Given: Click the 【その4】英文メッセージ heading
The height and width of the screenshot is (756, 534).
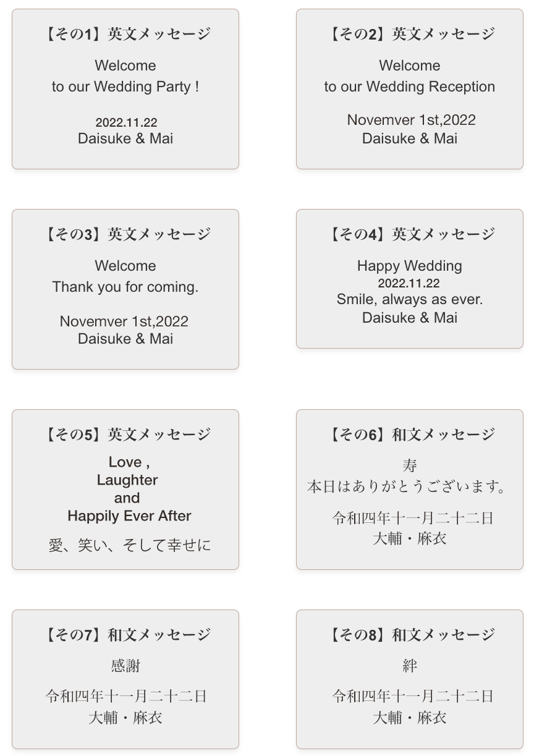Looking at the screenshot, I should pos(410,234).
